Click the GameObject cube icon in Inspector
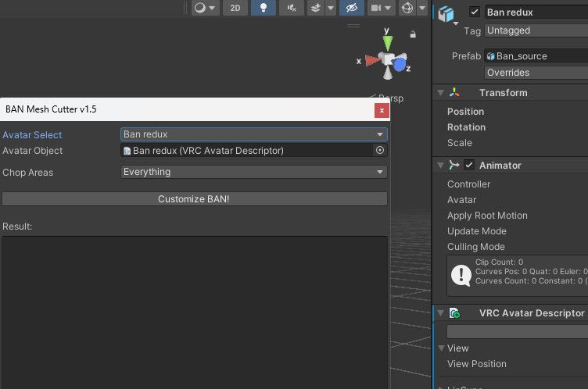The height and width of the screenshot is (389, 588). click(x=446, y=14)
